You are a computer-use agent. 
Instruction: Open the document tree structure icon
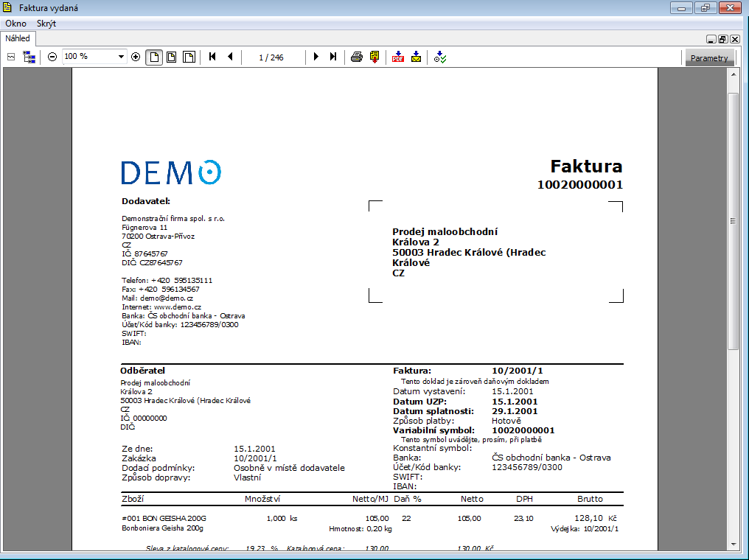click(x=29, y=57)
